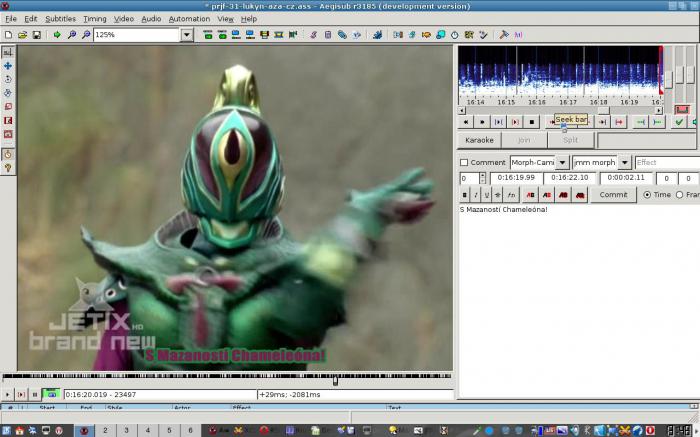
Task: Select the vector clip video tool
Action: 8,134
